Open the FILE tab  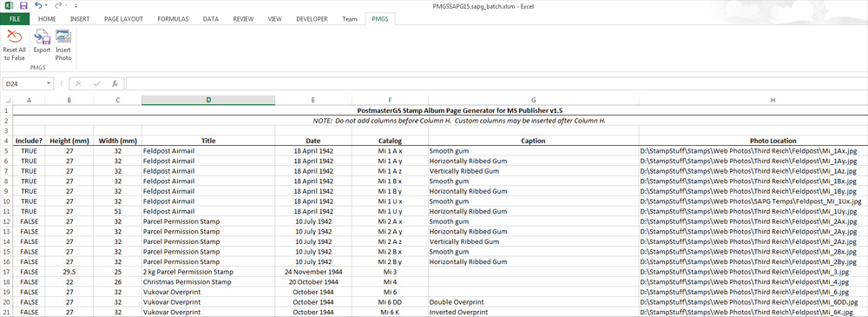click(15, 19)
